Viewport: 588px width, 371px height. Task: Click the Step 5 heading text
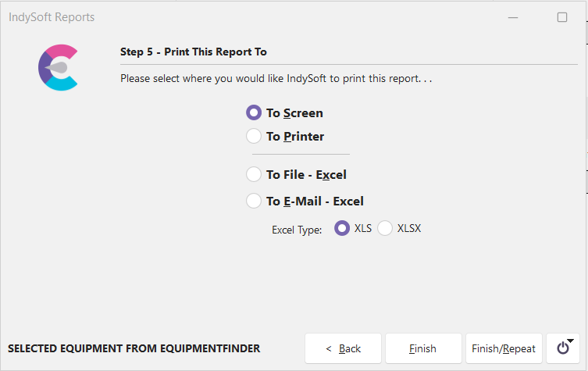193,52
